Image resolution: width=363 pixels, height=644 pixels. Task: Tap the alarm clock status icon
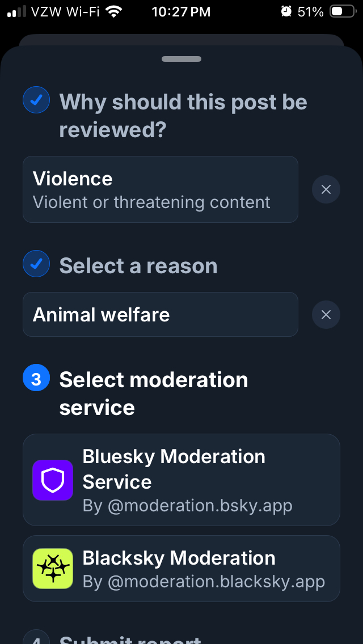tap(286, 11)
